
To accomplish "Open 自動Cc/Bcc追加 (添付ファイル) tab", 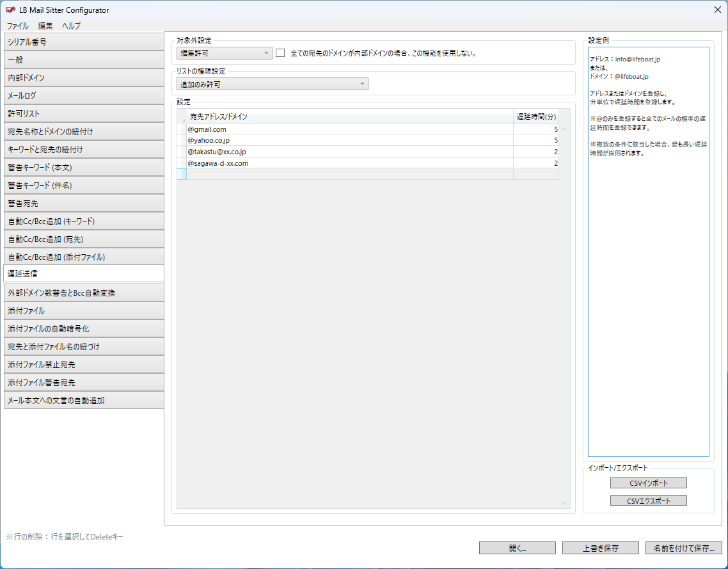I will pos(84,257).
